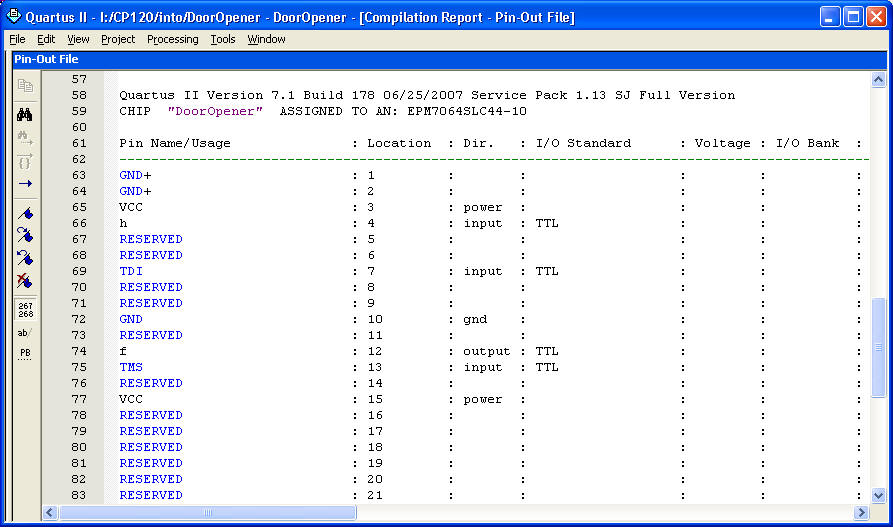The image size is (893, 527).
Task: Open the Processing menu
Action: tap(173, 39)
